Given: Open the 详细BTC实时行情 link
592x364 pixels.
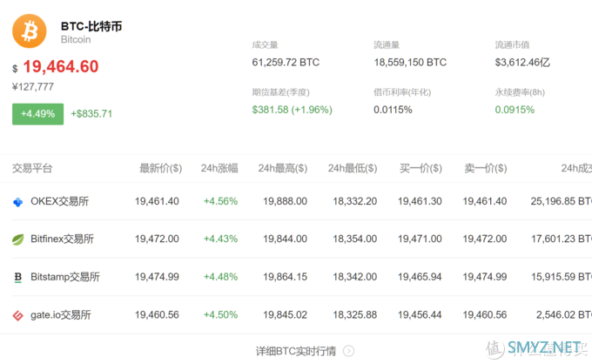Looking at the screenshot, I should (x=296, y=351).
